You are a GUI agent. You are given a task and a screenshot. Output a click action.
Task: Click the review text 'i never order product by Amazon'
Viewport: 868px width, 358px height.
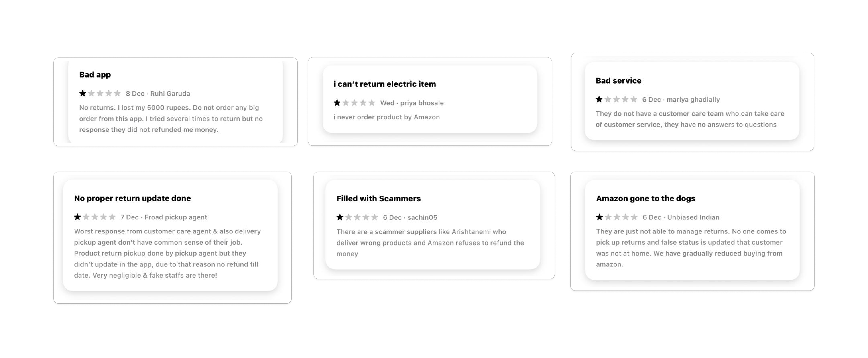tap(386, 117)
